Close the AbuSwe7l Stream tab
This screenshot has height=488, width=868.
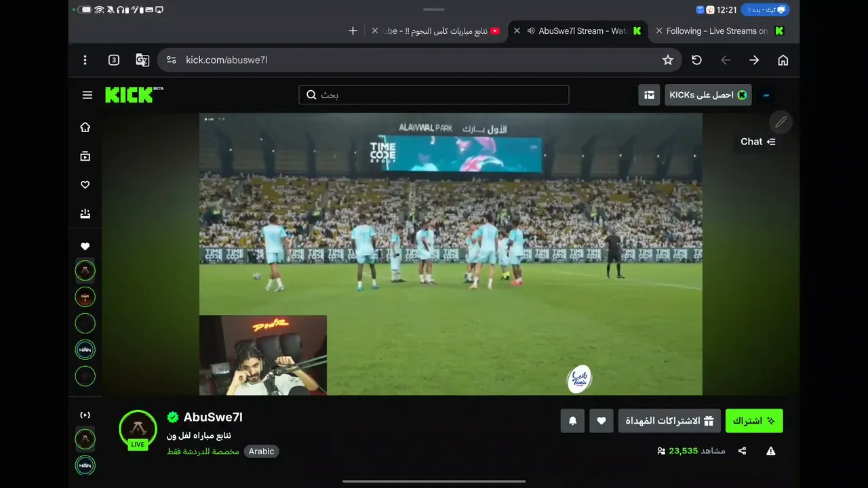pos(517,30)
